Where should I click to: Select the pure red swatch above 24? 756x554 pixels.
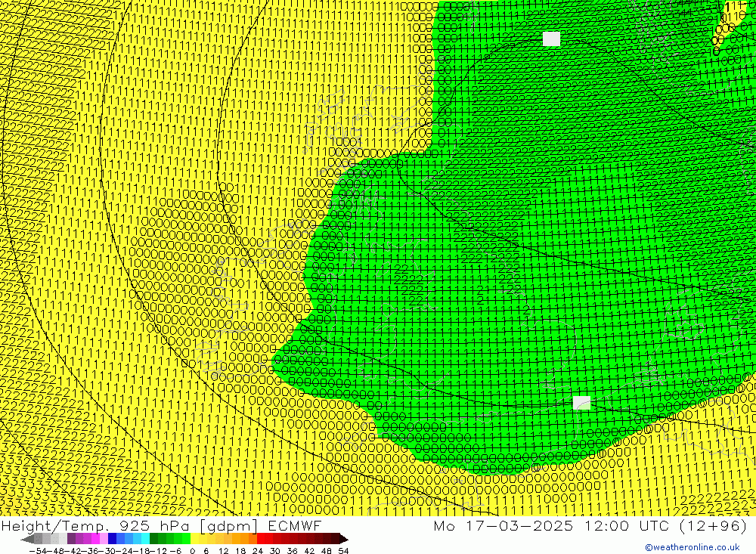261,539
